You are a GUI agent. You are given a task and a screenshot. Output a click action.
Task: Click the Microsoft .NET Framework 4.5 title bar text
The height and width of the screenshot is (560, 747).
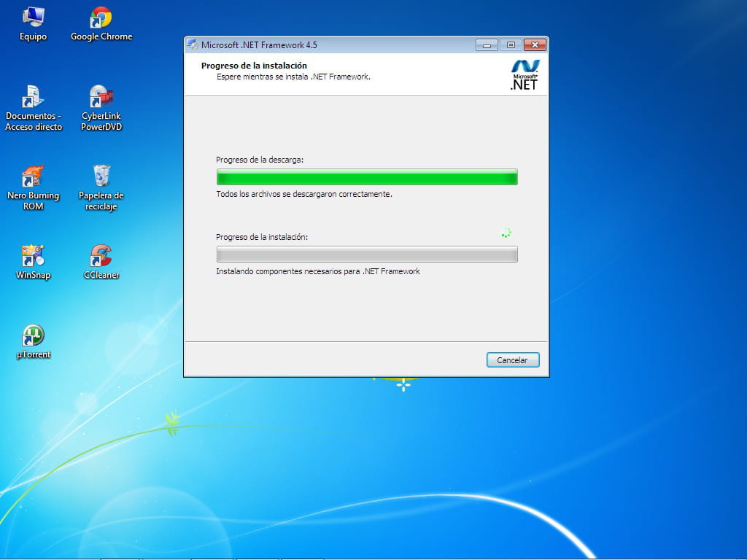click(x=259, y=45)
